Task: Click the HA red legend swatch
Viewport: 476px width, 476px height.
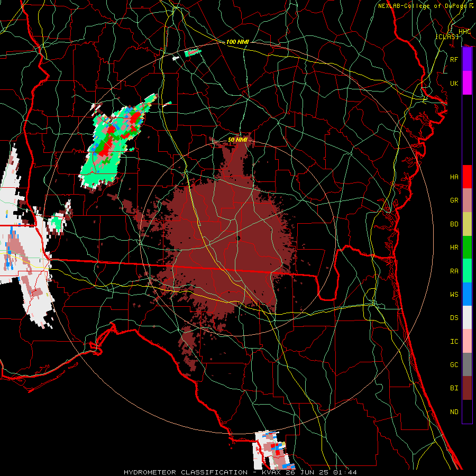Action: tap(467, 177)
